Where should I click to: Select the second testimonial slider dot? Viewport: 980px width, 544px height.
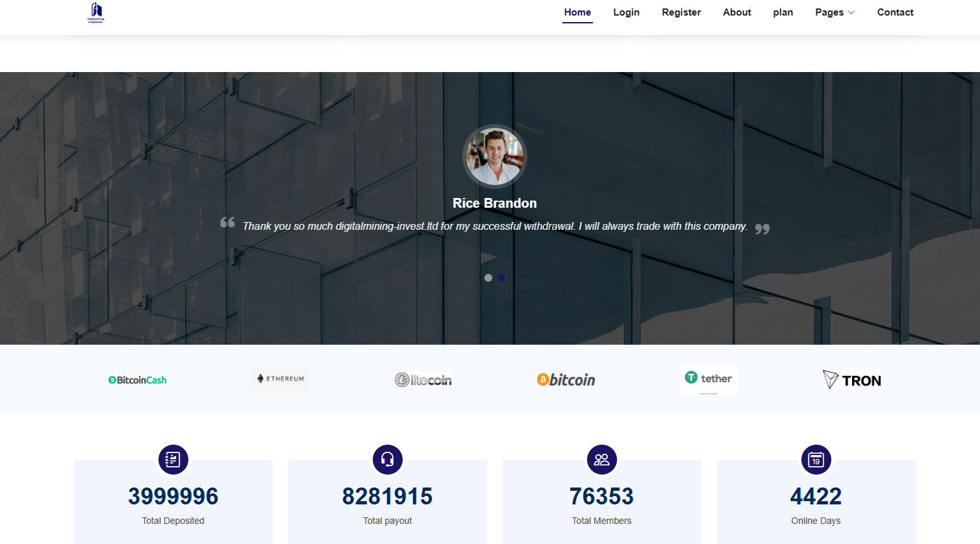coord(501,278)
